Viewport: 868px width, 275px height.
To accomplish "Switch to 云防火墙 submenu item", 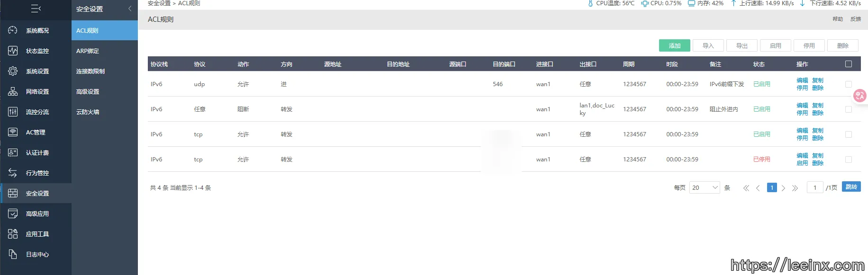I will click(88, 112).
